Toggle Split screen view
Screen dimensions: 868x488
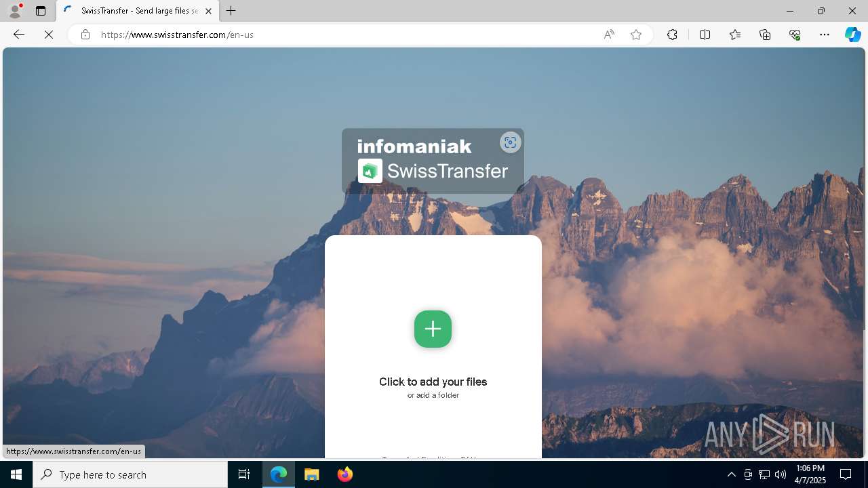705,35
